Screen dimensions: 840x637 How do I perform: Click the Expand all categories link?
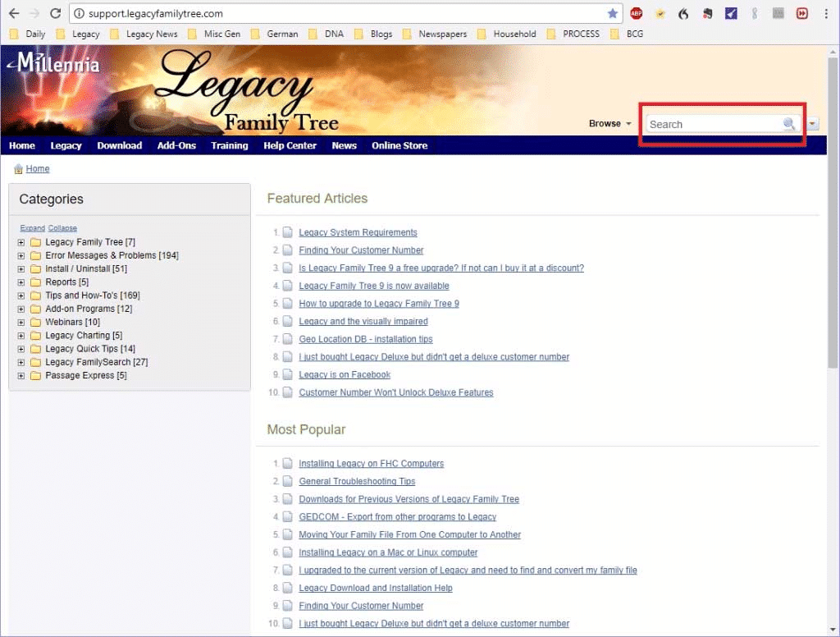pyautogui.click(x=32, y=228)
